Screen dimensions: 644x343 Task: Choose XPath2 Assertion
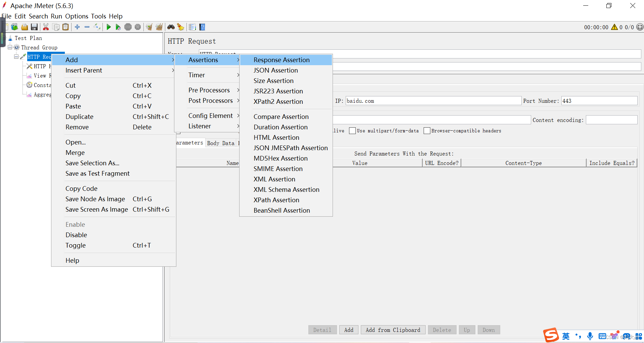286,101
